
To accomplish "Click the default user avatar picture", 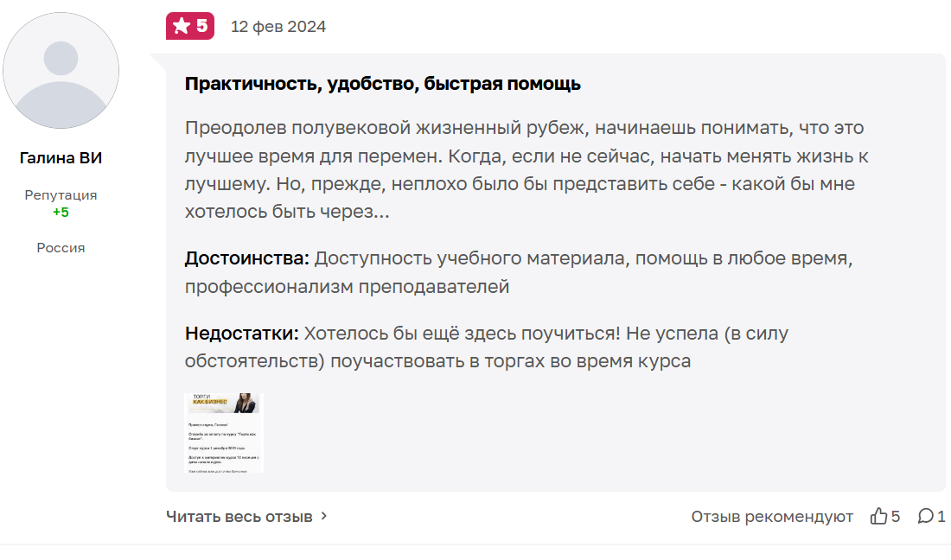I will click(61, 71).
